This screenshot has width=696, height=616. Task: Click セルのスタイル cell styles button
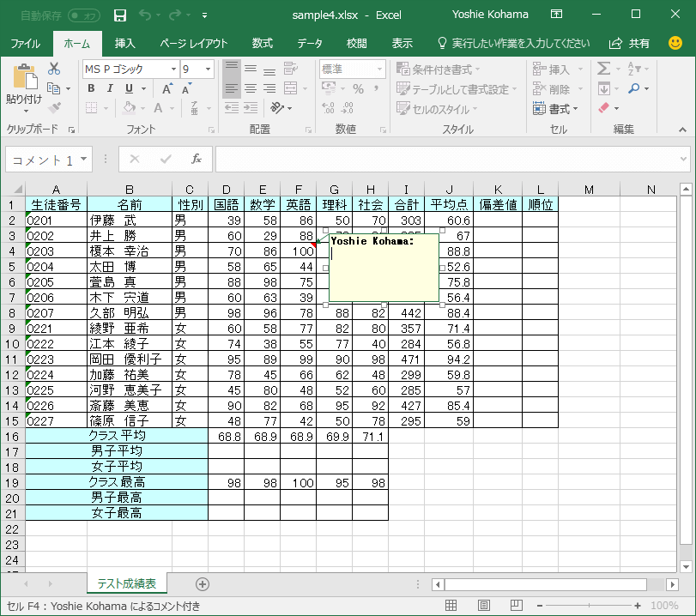pos(437,109)
